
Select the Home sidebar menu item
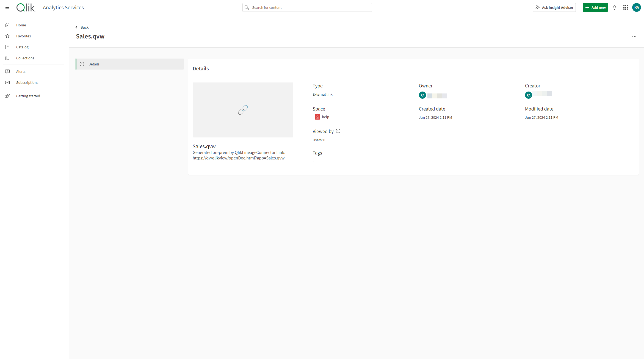[21, 25]
